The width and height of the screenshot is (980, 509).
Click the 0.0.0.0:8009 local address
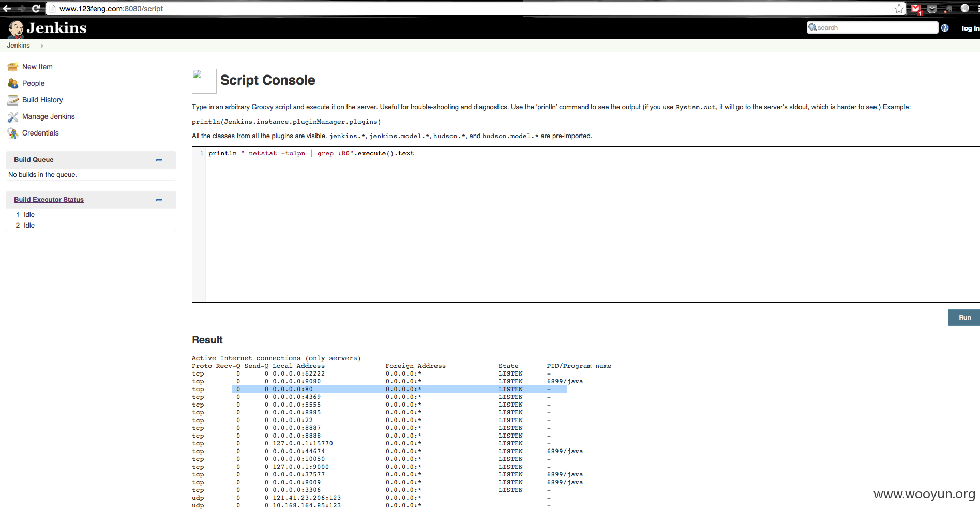[x=297, y=482]
